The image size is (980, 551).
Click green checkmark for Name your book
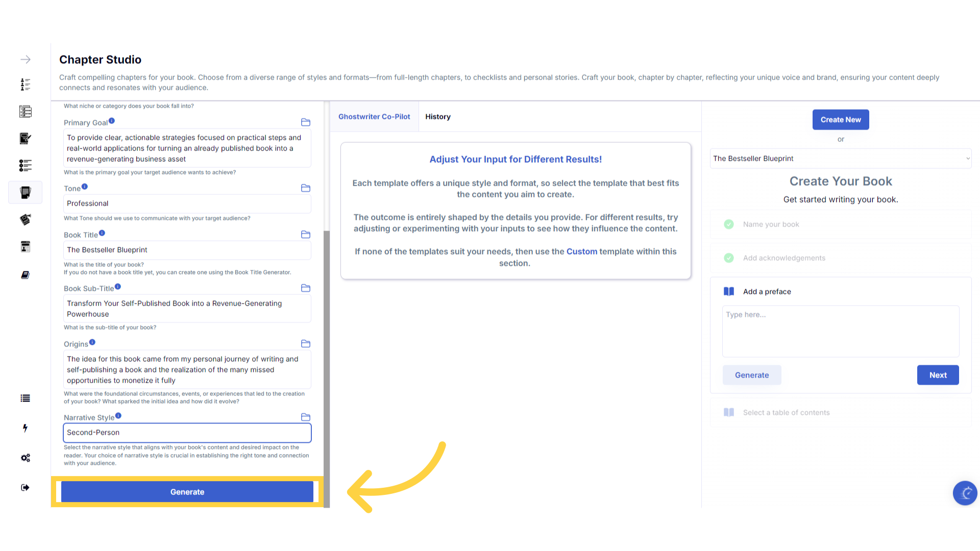click(x=729, y=224)
